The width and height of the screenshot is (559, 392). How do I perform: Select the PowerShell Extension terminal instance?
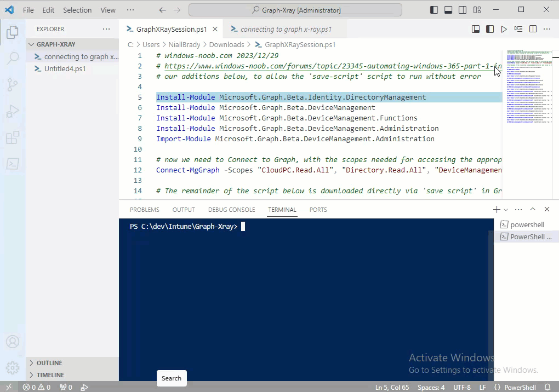click(526, 237)
